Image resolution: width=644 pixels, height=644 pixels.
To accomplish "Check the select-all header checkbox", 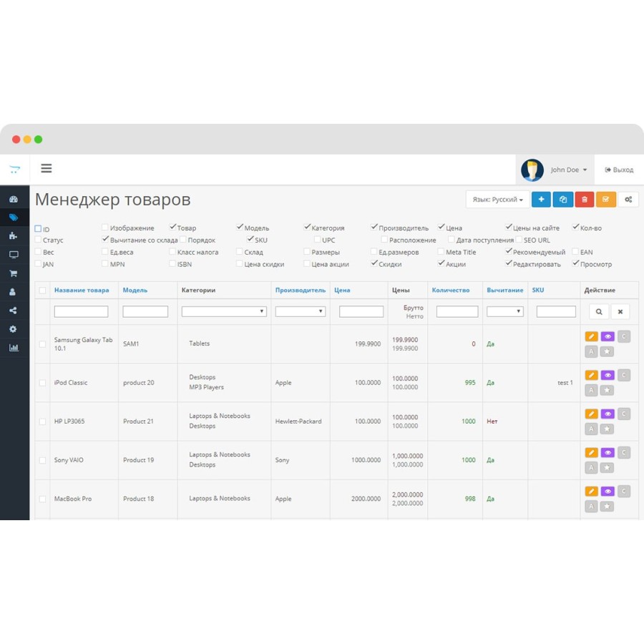I will click(x=42, y=291).
